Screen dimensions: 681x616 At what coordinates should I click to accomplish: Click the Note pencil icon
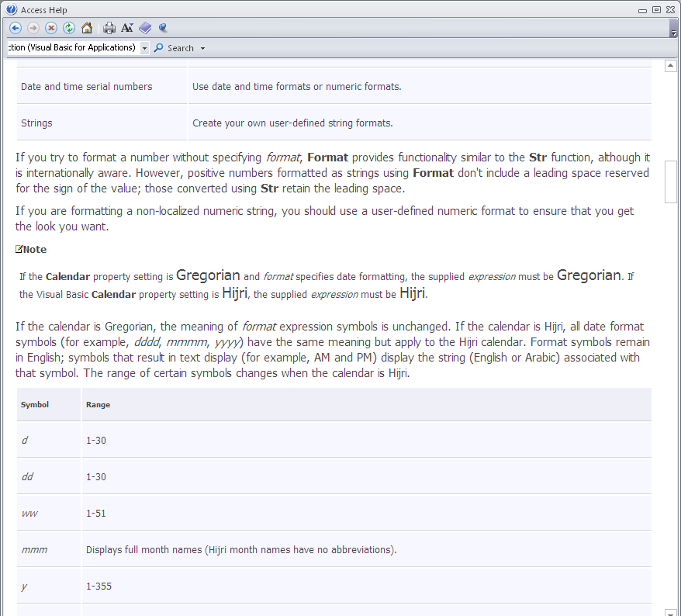(19, 249)
